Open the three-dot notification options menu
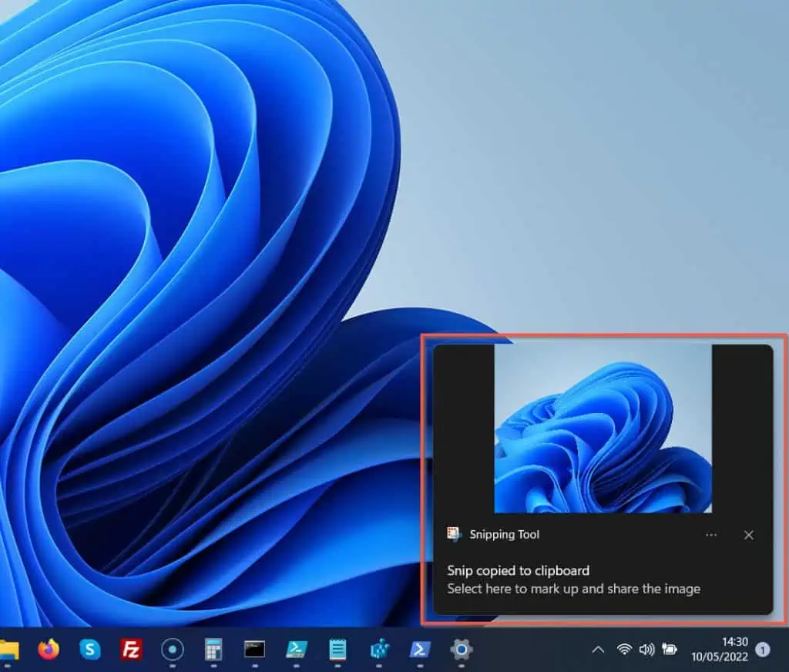Image resolution: width=789 pixels, height=672 pixels. [711, 535]
